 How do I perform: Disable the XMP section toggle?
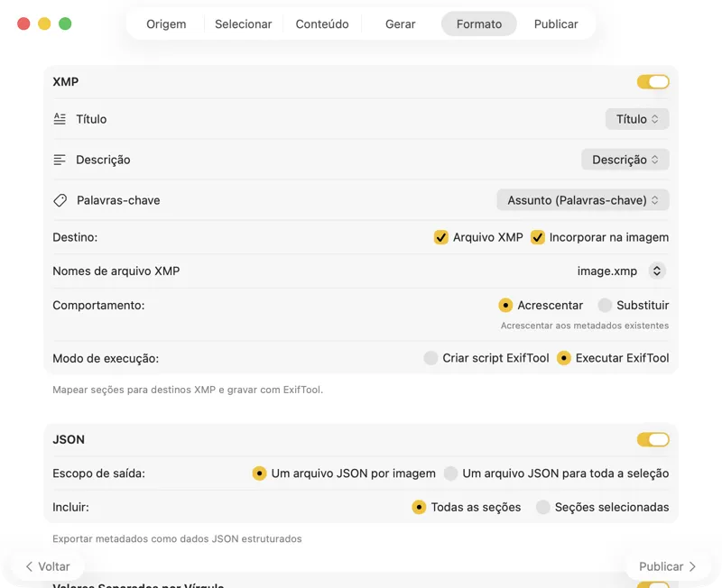[652, 81]
